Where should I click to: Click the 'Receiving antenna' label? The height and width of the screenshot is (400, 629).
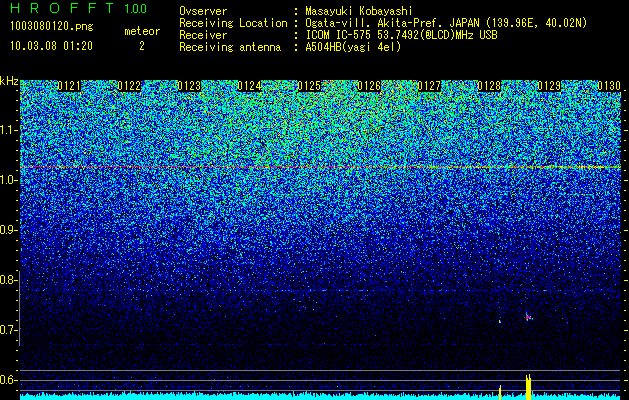pos(230,47)
